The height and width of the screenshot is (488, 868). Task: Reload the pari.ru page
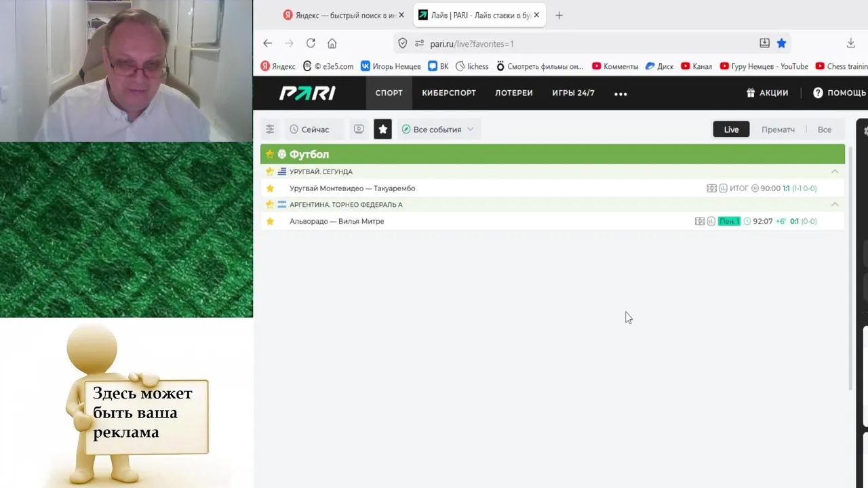point(311,43)
